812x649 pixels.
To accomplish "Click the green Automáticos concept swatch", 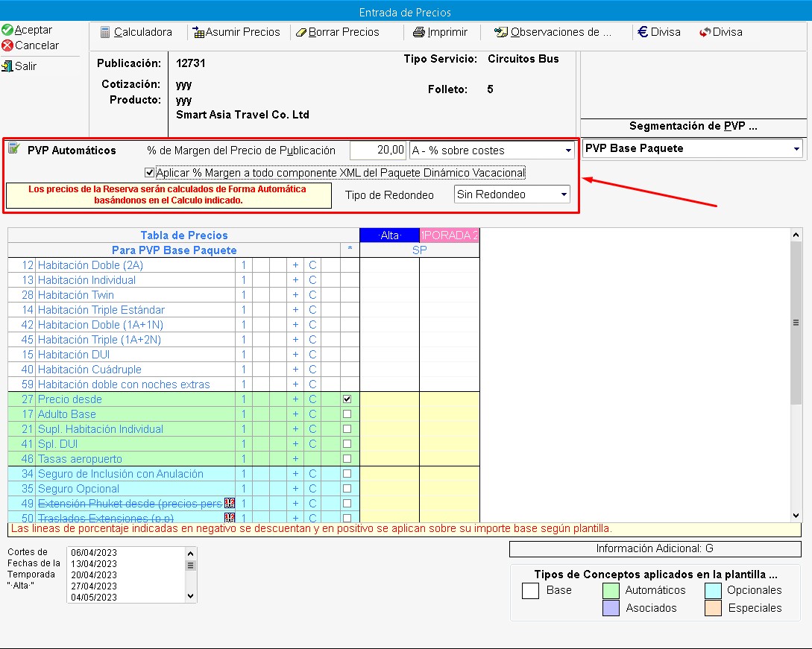I will click(x=611, y=591).
